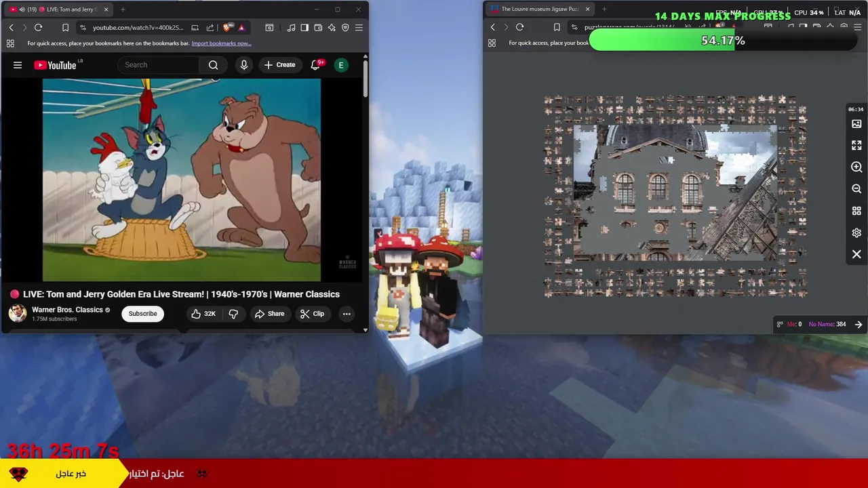Viewport: 868px width, 488px height.
Task: Like the video showing 32K
Action: click(x=203, y=314)
